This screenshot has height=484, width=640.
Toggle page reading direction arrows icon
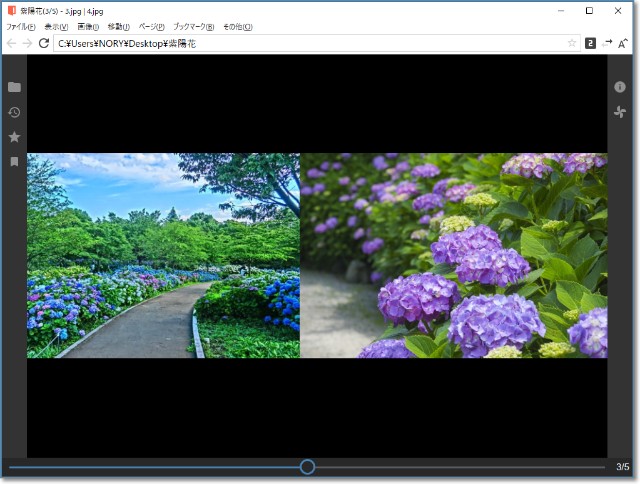click(x=607, y=43)
